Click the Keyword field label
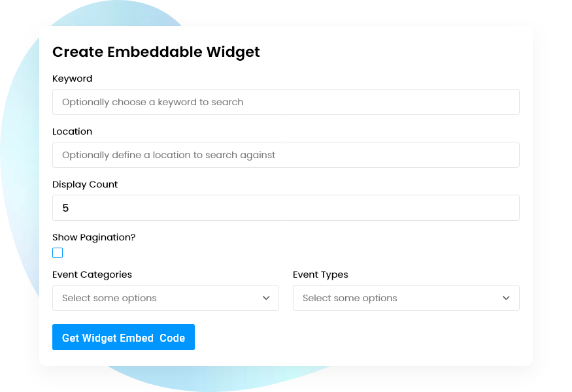This screenshot has width=572, height=392. pyautogui.click(x=73, y=78)
